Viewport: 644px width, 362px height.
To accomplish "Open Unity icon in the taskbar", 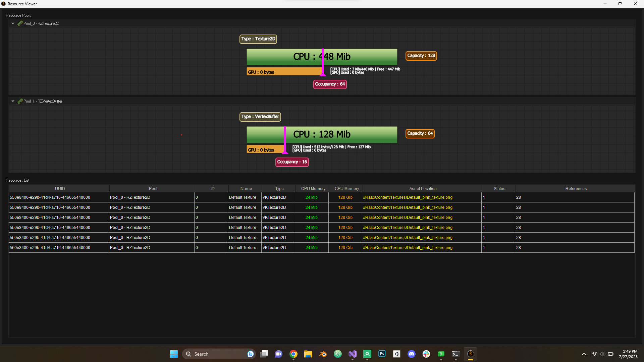I will coord(396,354).
